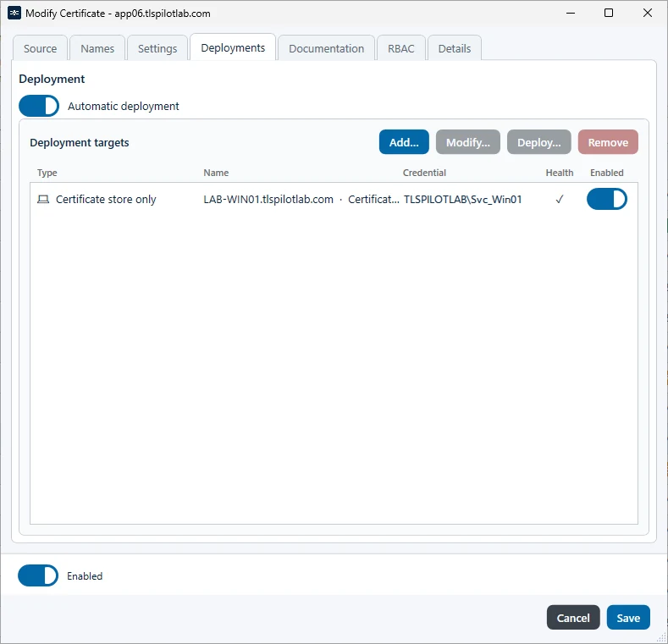
Task: Select the Deployments tab
Action: point(233,47)
